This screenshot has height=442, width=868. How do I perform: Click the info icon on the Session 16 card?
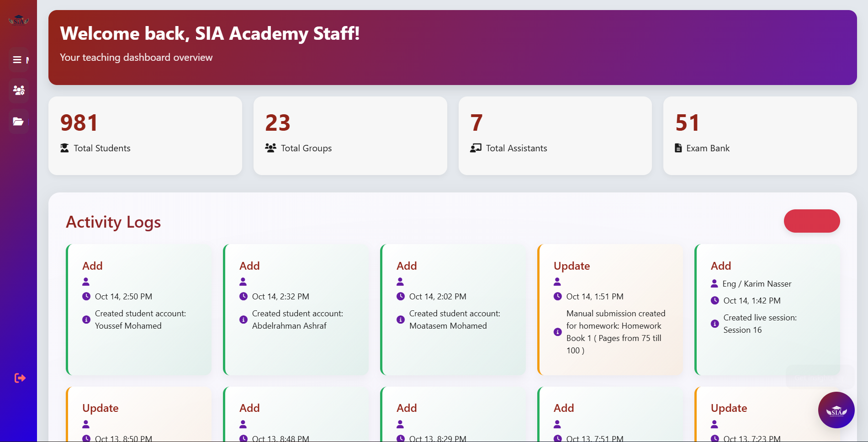(715, 323)
